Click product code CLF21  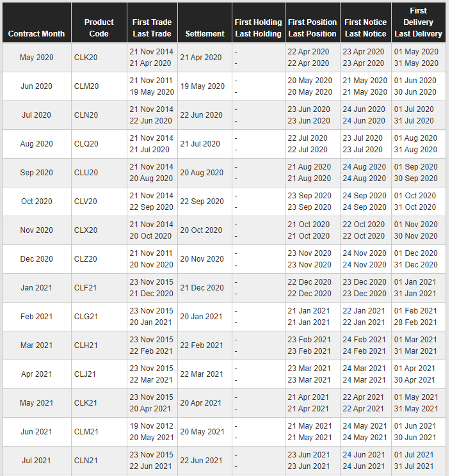[x=86, y=288]
